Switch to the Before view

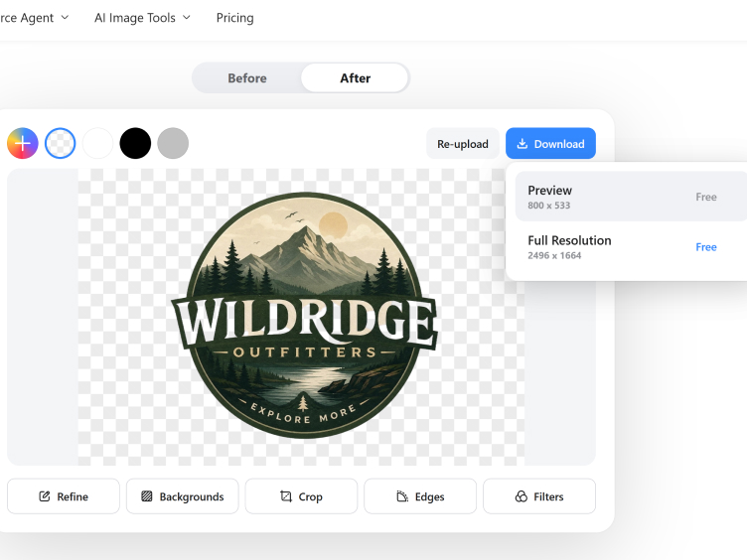pyautogui.click(x=246, y=78)
